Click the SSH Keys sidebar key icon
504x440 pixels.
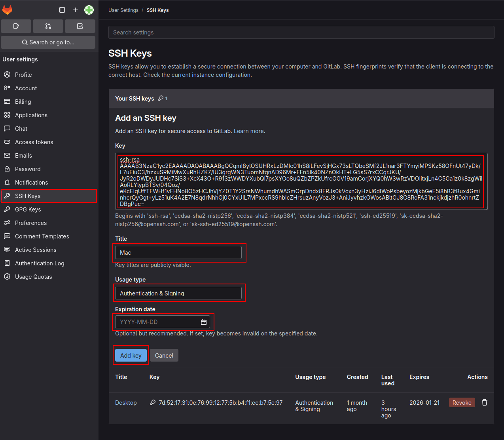(x=7, y=196)
